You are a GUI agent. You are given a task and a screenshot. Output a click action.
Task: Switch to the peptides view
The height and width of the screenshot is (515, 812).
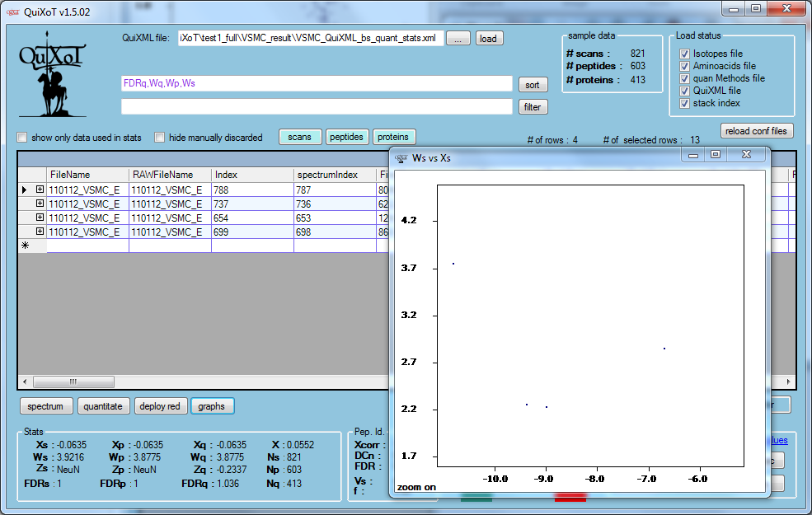346,138
